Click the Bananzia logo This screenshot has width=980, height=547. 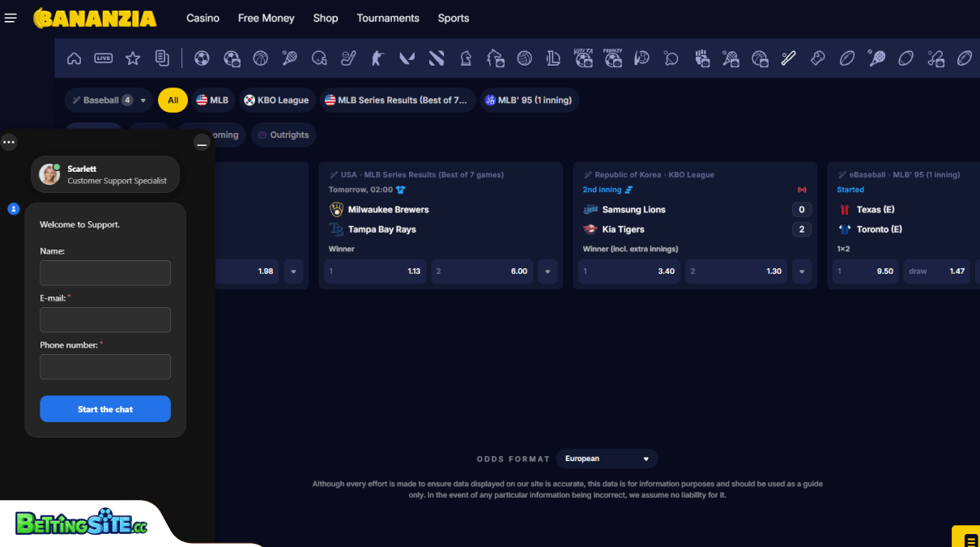click(x=95, y=18)
